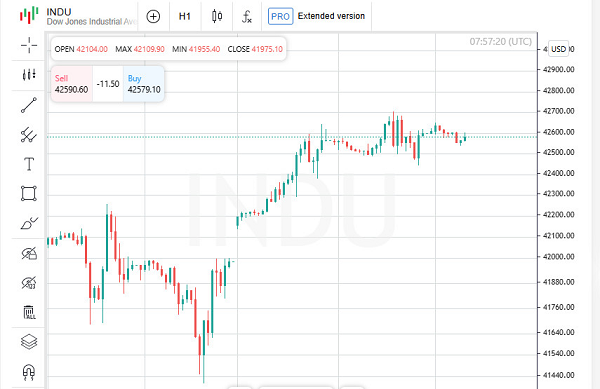Select the trend line drawing tool

click(x=29, y=105)
